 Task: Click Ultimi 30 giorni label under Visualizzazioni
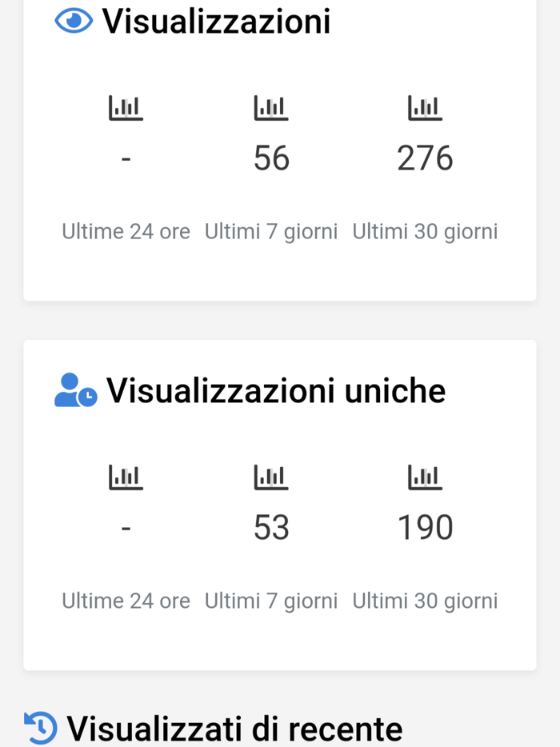[425, 232]
